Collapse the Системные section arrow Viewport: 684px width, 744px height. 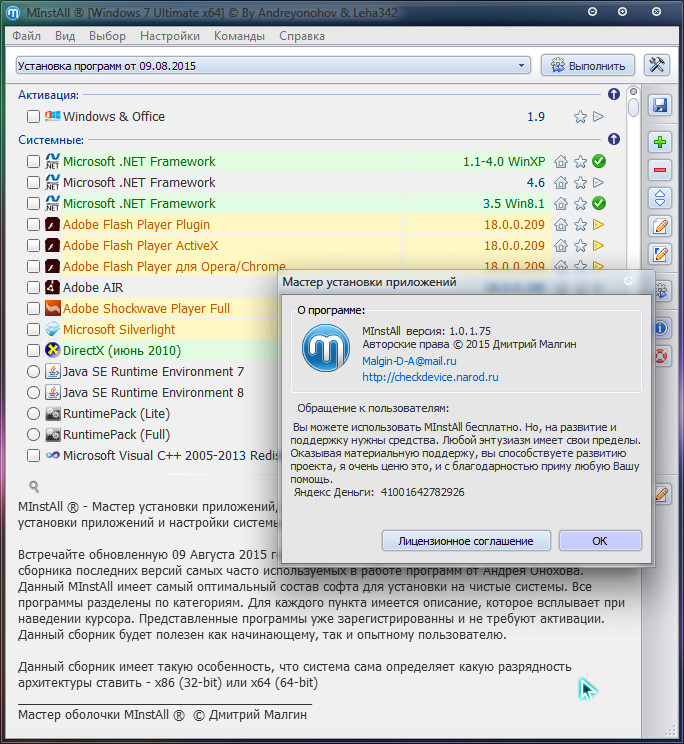tap(614, 140)
